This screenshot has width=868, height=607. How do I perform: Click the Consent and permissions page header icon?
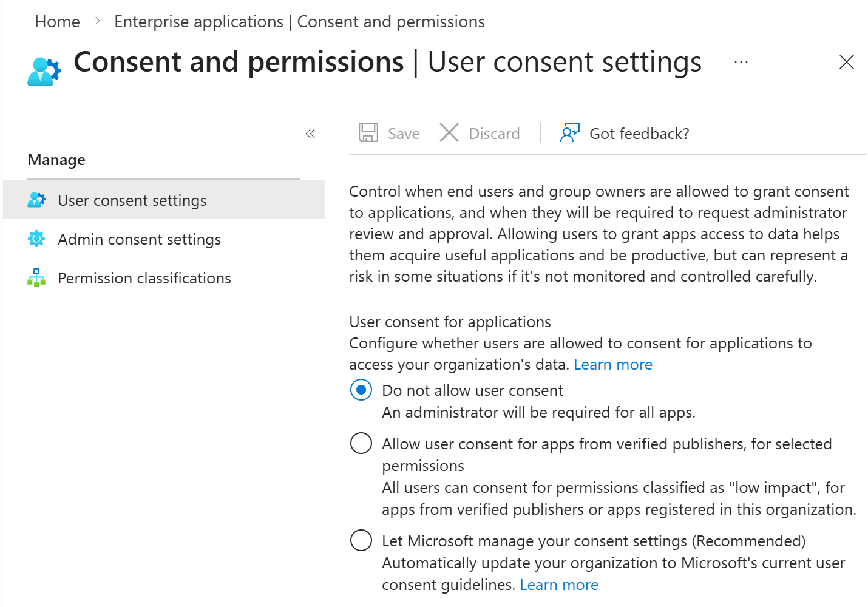(x=43, y=68)
